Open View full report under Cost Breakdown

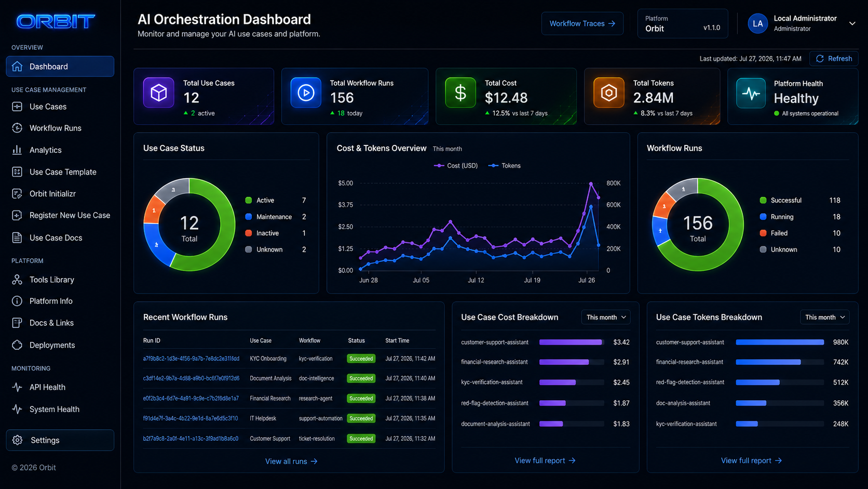click(545, 461)
